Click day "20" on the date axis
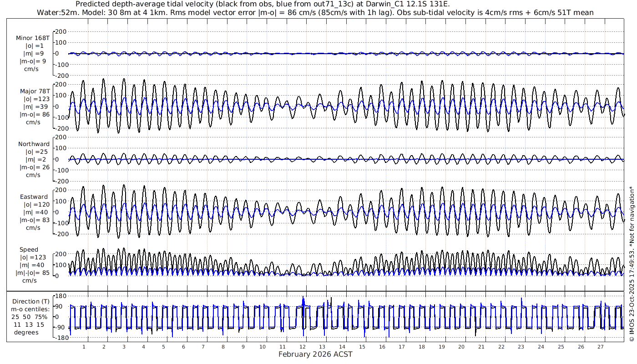Screen dimensions: 637x364 click(461, 347)
